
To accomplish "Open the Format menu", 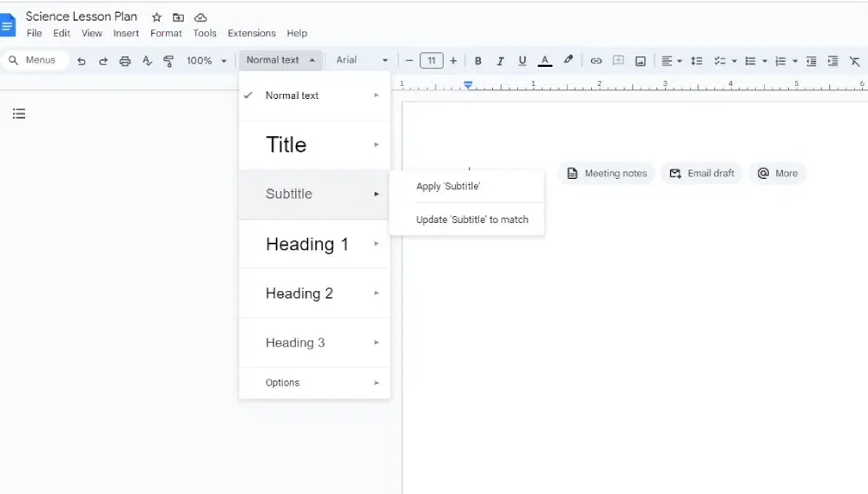I will click(x=166, y=33).
